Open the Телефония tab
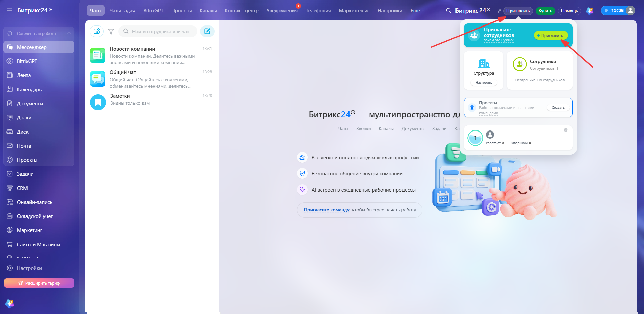The width and height of the screenshot is (644, 314). pos(318,11)
